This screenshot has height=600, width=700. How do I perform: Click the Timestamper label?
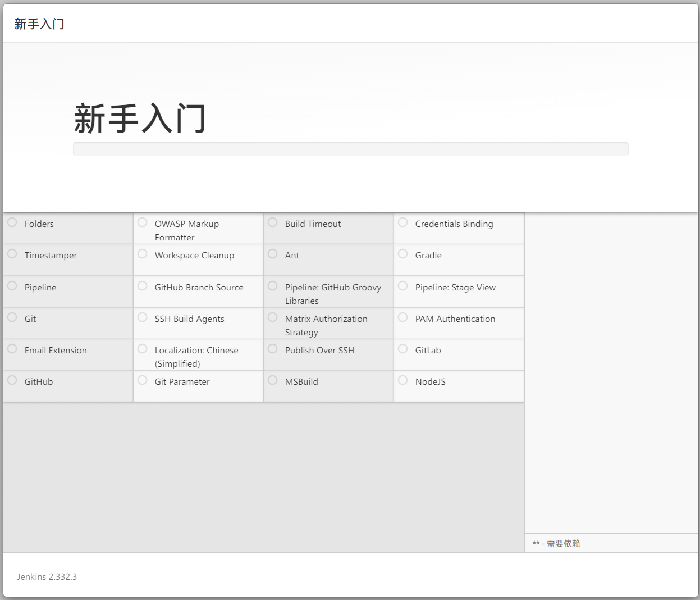(51, 255)
